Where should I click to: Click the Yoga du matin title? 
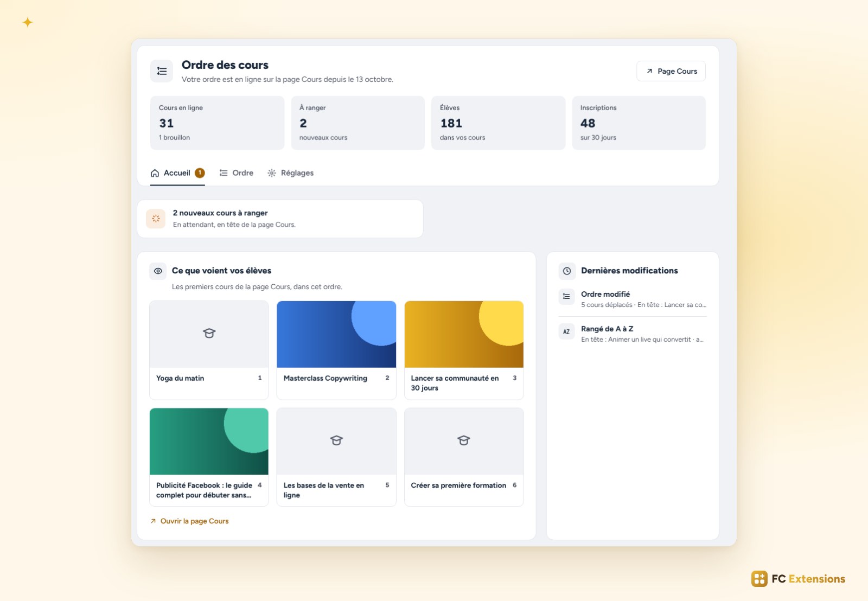[180, 378]
